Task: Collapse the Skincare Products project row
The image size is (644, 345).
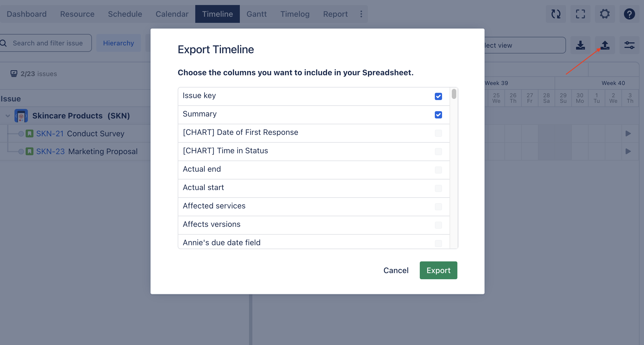Action: click(8, 116)
